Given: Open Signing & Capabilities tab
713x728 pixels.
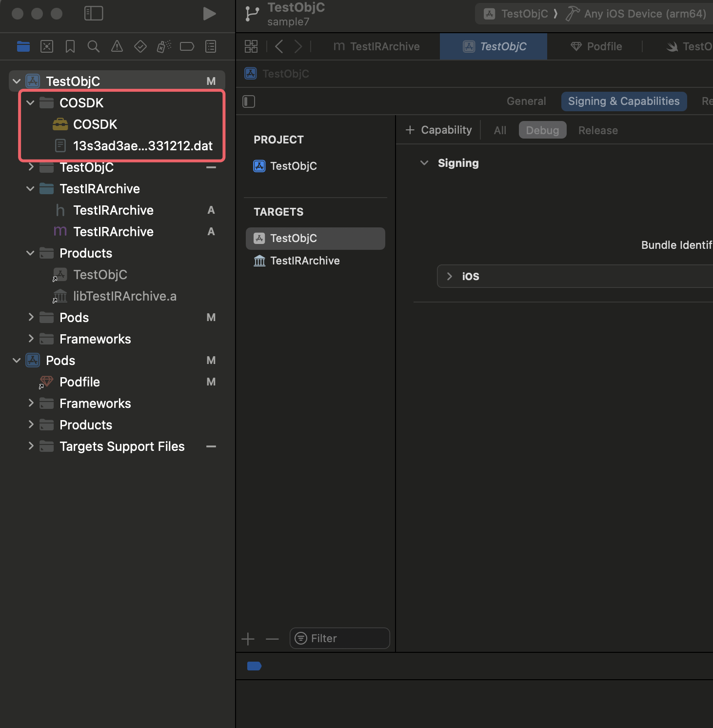Looking at the screenshot, I should 624,101.
